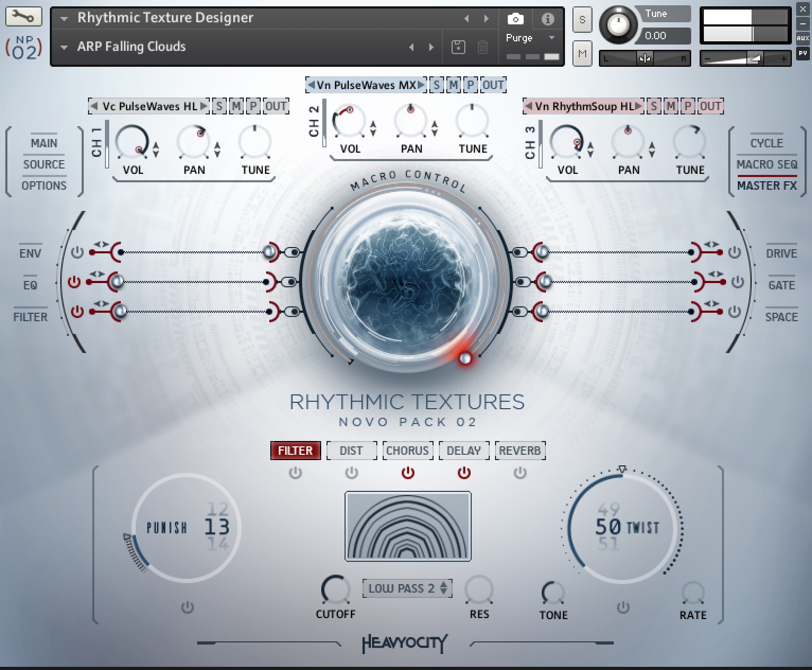
Task: Open the Low Pass 2 filter dropdown
Action: (x=407, y=588)
